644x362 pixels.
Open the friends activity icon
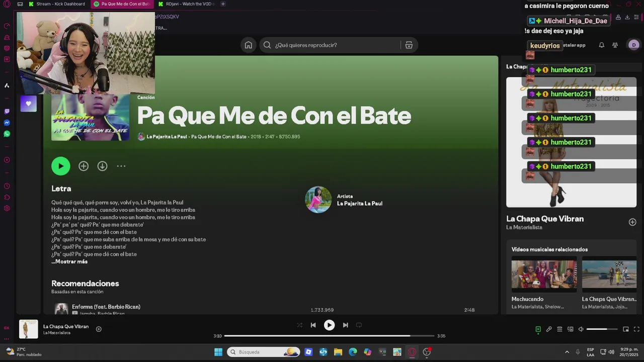pos(615,45)
